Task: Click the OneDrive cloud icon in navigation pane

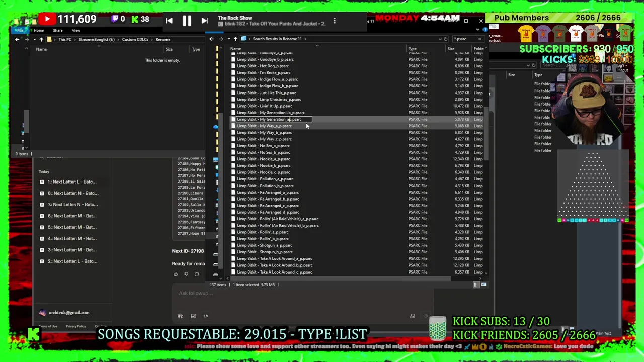Action: 215,127
